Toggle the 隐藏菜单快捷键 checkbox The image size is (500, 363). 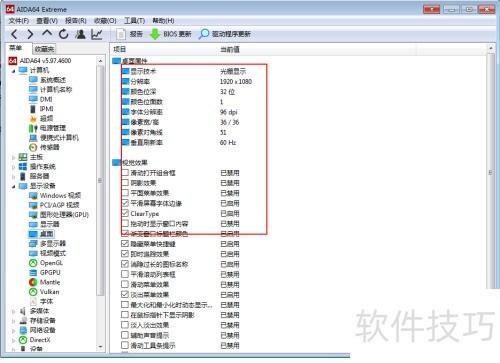pyautogui.click(x=125, y=244)
